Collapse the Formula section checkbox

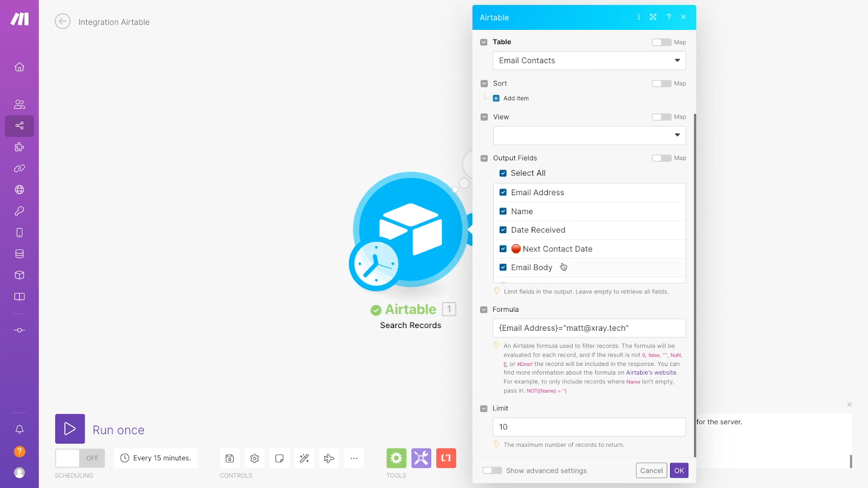click(x=484, y=310)
